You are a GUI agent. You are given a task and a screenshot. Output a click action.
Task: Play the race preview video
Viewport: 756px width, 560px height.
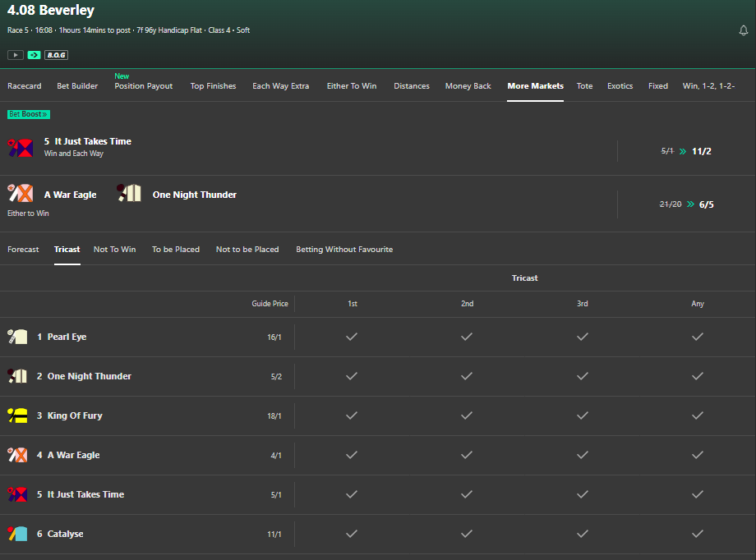coord(15,55)
